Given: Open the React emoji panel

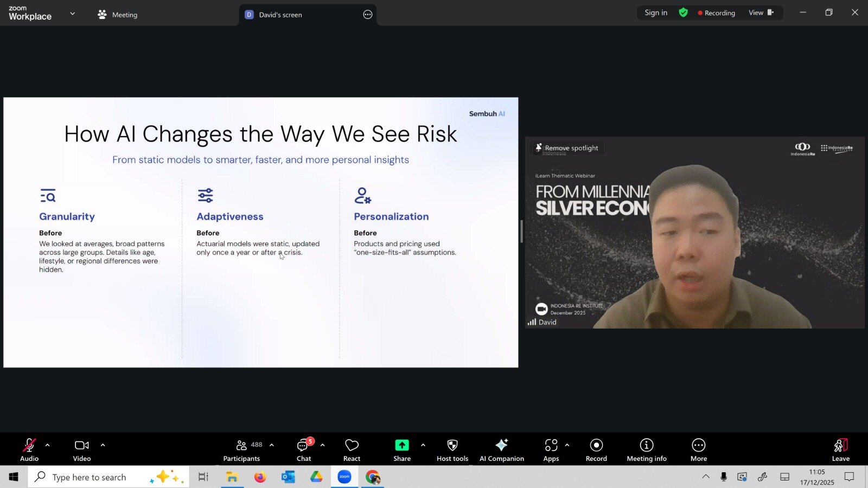Looking at the screenshot, I should click(352, 450).
